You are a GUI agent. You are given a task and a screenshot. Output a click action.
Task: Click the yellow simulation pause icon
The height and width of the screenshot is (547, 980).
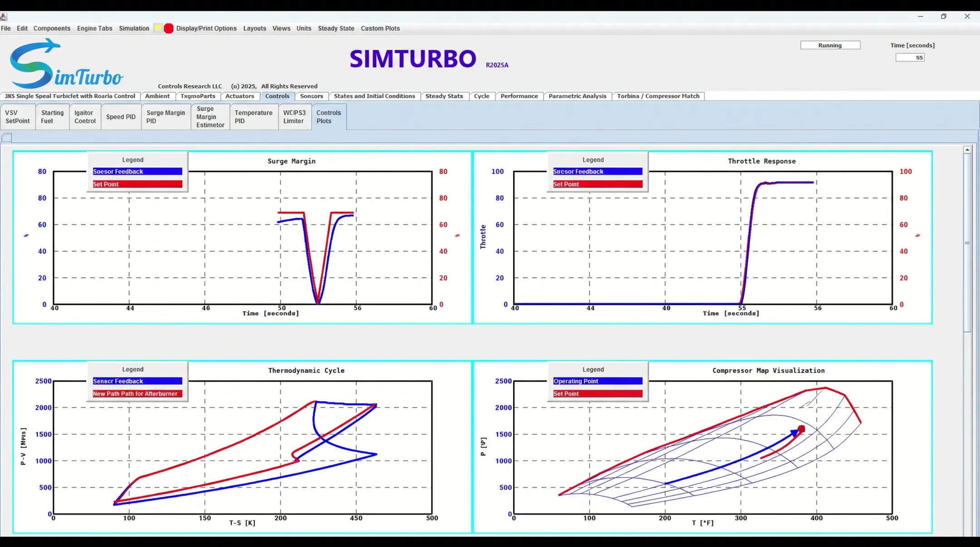pyautogui.click(x=157, y=28)
